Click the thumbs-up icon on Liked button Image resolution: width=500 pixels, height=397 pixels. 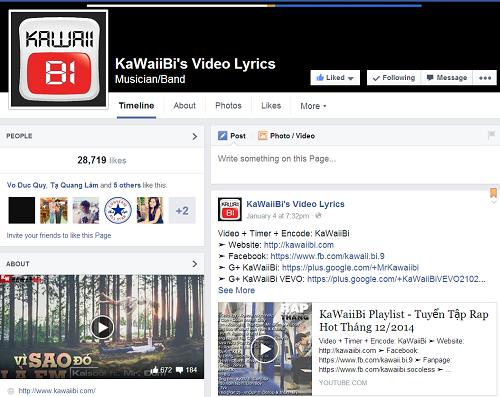click(x=320, y=78)
